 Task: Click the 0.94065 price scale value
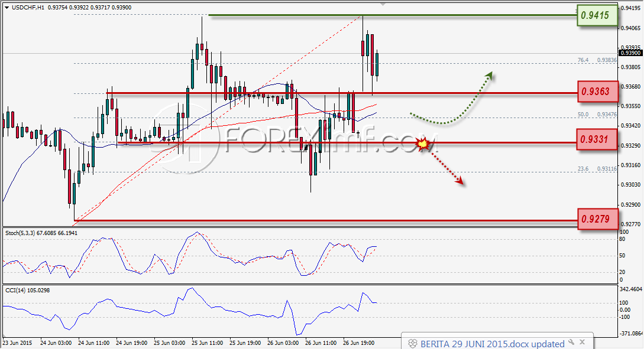(x=631, y=28)
